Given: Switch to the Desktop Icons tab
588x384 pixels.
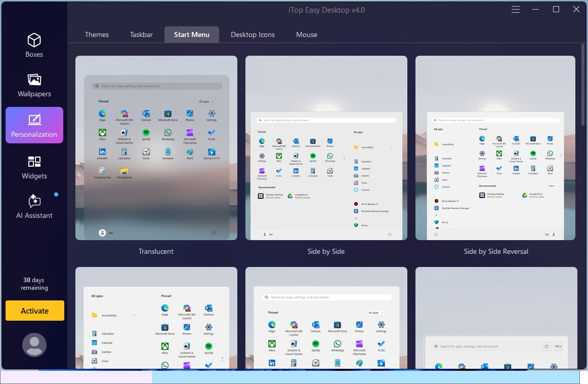Looking at the screenshot, I should click(x=253, y=34).
